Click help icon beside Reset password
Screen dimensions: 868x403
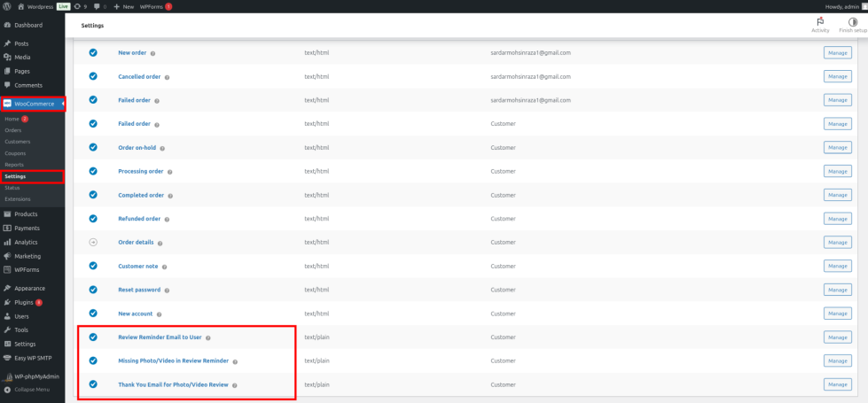[x=168, y=291]
